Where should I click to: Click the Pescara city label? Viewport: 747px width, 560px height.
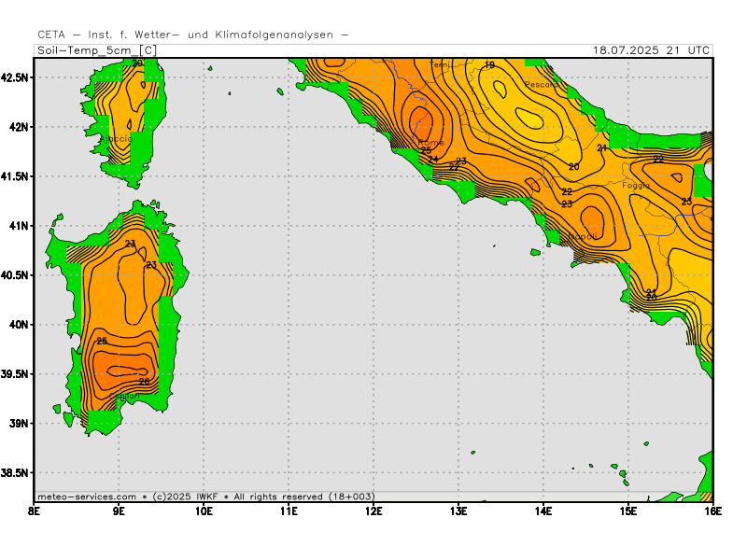[542, 85]
